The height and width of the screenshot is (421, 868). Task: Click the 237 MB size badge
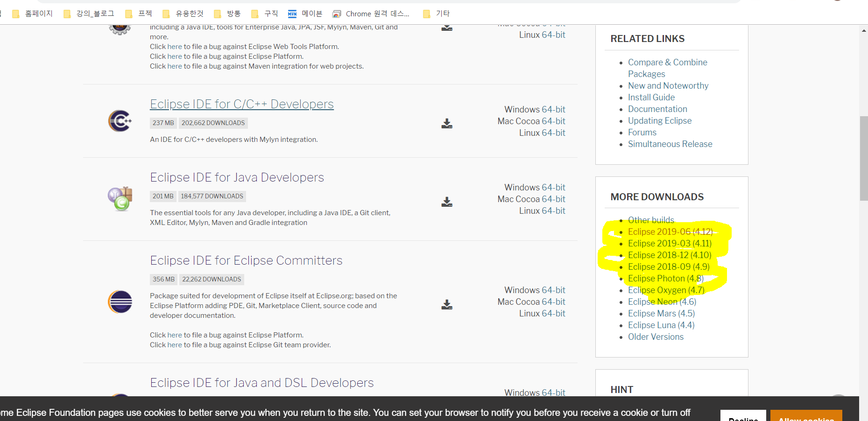coord(163,123)
